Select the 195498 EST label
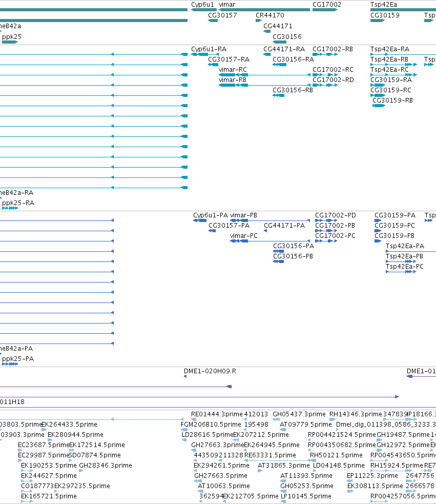The image size is (436, 504). pos(256,425)
